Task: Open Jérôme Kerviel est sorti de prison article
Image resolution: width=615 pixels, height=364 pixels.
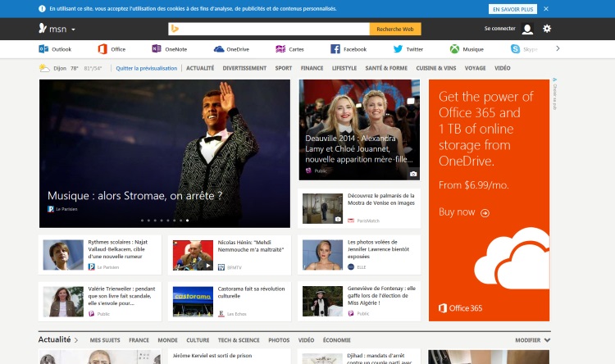Action: click(212, 355)
